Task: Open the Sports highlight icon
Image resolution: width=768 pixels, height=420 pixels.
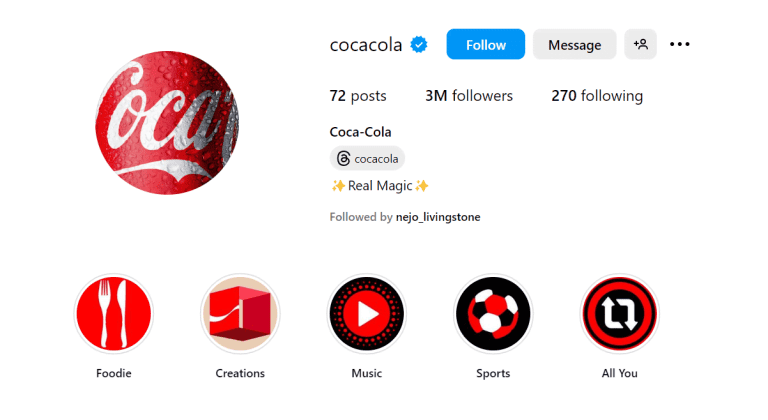Action: pos(493,314)
